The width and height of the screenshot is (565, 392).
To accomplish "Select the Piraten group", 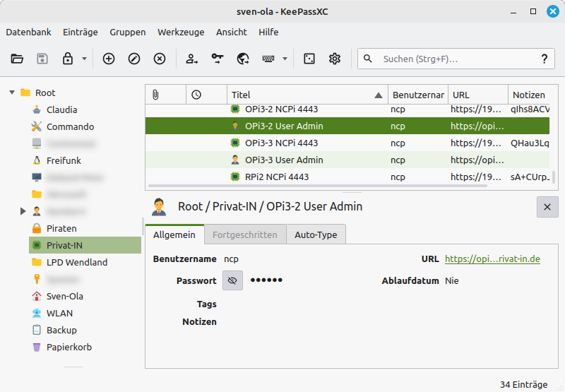I will (61, 228).
